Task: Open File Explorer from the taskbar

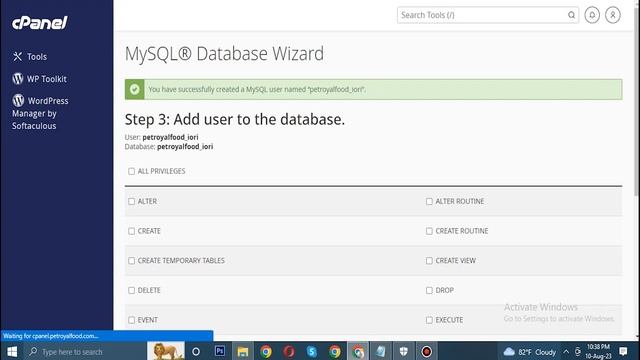Action: (243, 351)
